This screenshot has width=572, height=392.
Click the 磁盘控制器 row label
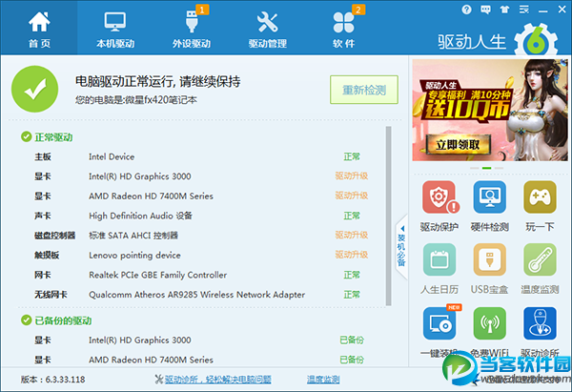click(54, 236)
